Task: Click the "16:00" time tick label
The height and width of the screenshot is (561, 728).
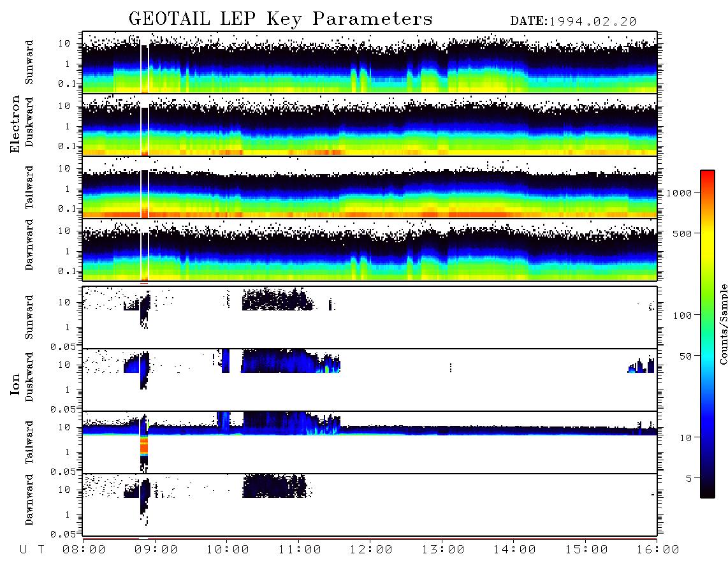Action: pyautogui.click(x=657, y=550)
